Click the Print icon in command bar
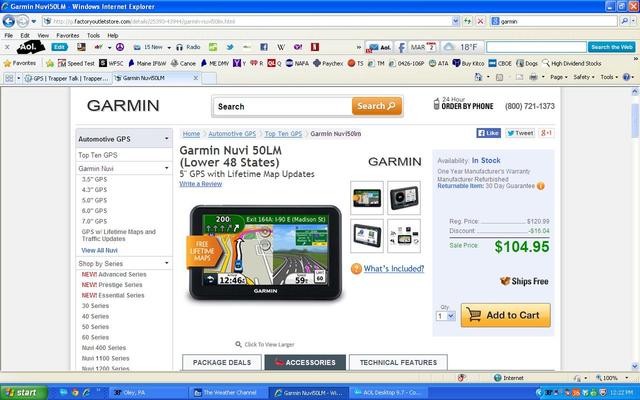Viewport: 640px width, 400px height. 533,77
